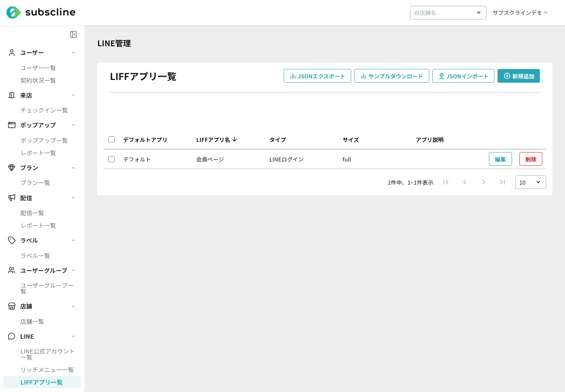Collapse the ポップアップ section chevron
The width and height of the screenshot is (565, 392).
[73, 125]
